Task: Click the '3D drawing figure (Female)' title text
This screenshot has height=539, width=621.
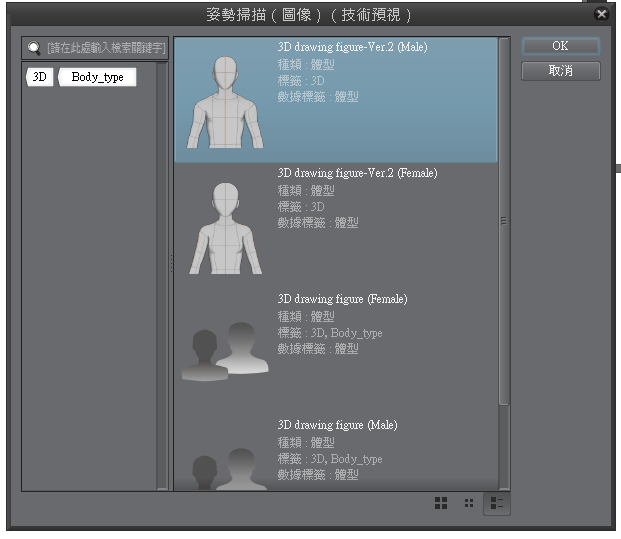Action: pyautogui.click(x=342, y=299)
